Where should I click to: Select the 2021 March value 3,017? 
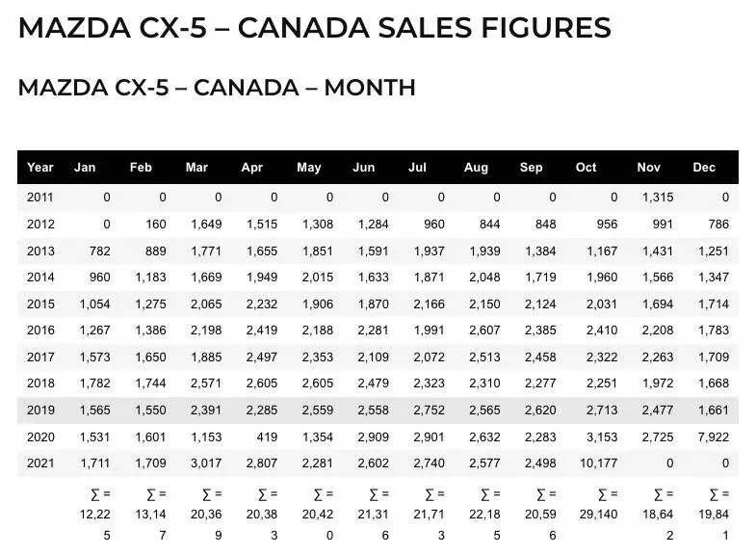click(x=206, y=463)
